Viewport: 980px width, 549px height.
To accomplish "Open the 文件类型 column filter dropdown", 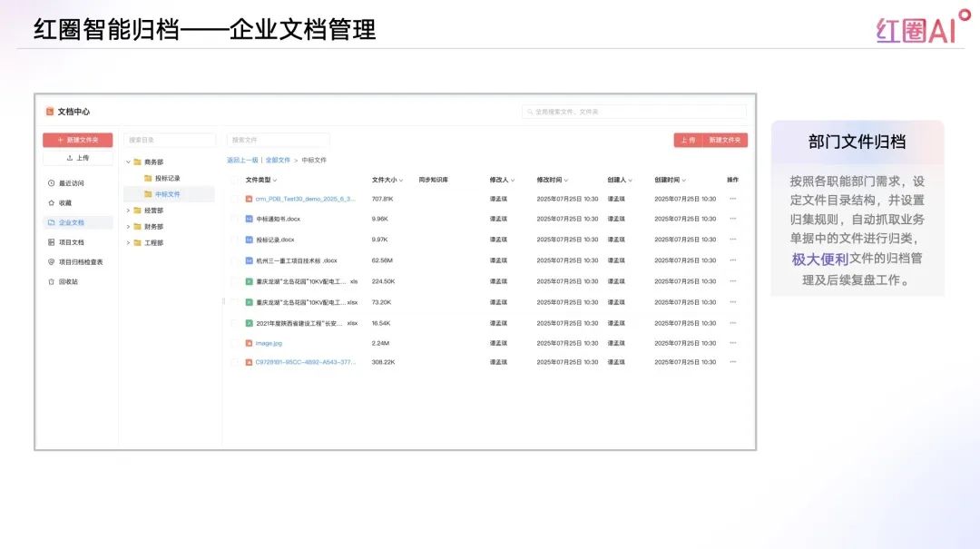I will click(275, 181).
